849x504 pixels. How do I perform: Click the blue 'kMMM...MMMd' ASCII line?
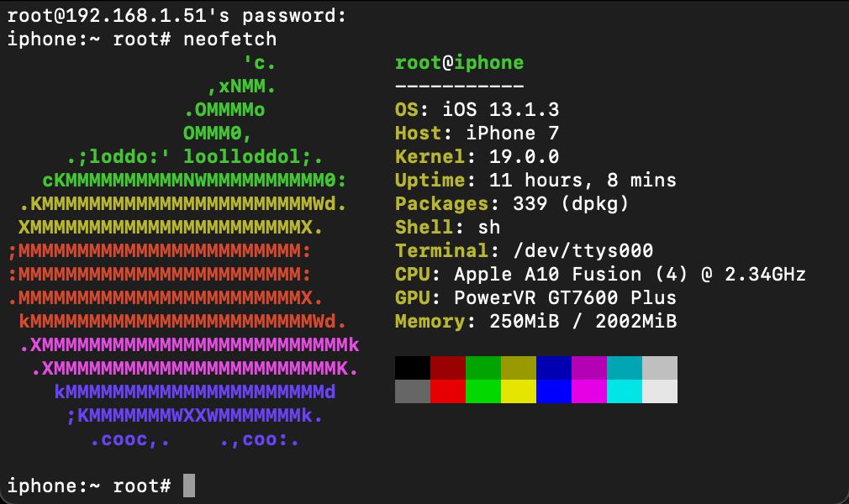pos(195,392)
